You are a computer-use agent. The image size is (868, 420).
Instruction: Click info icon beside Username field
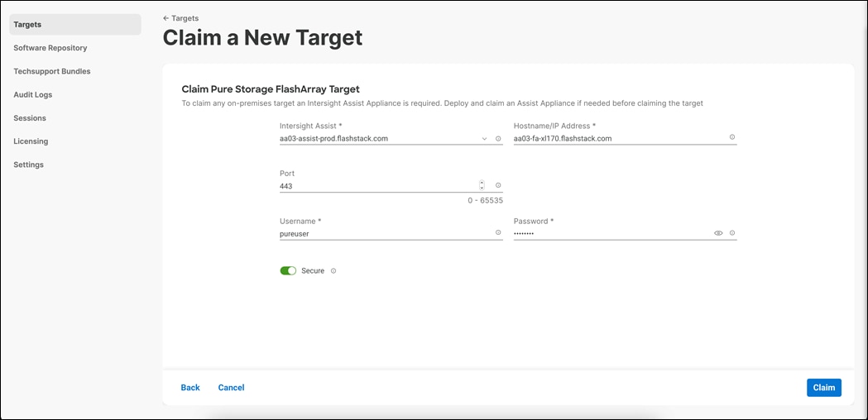(498, 233)
